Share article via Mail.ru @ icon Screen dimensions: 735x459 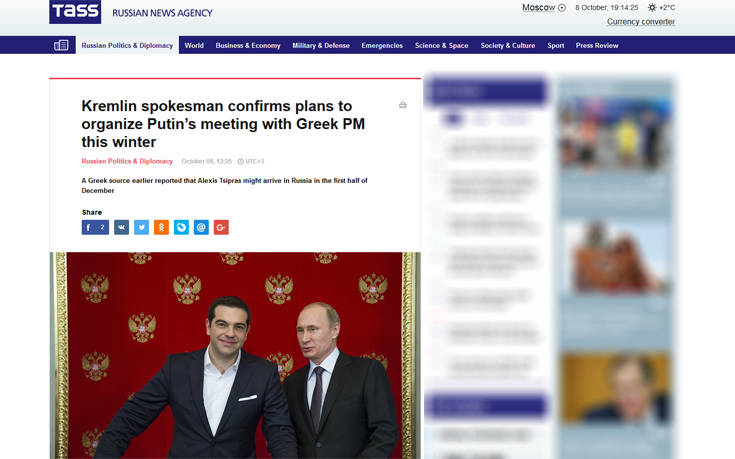pos(201,227)
